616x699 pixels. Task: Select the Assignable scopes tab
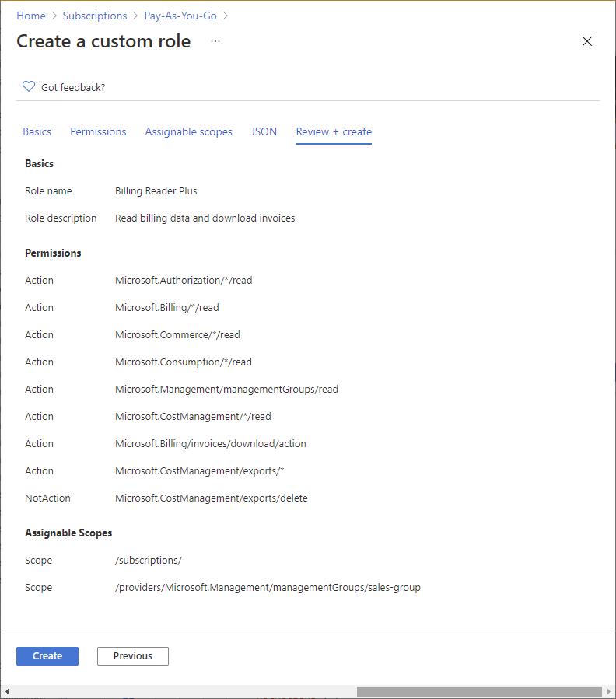(x=188, y=131)
